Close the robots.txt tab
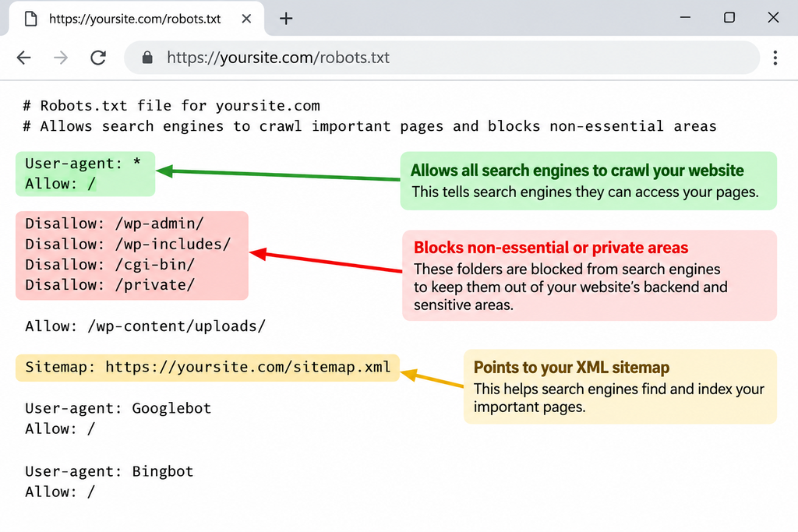 pos(246,19)
